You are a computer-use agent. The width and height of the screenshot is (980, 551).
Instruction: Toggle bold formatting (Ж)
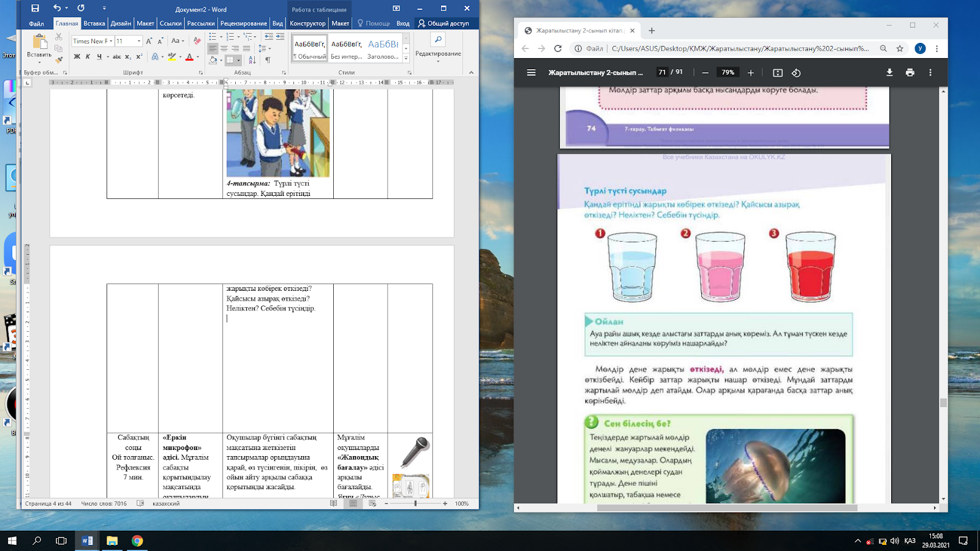point(77,57)
